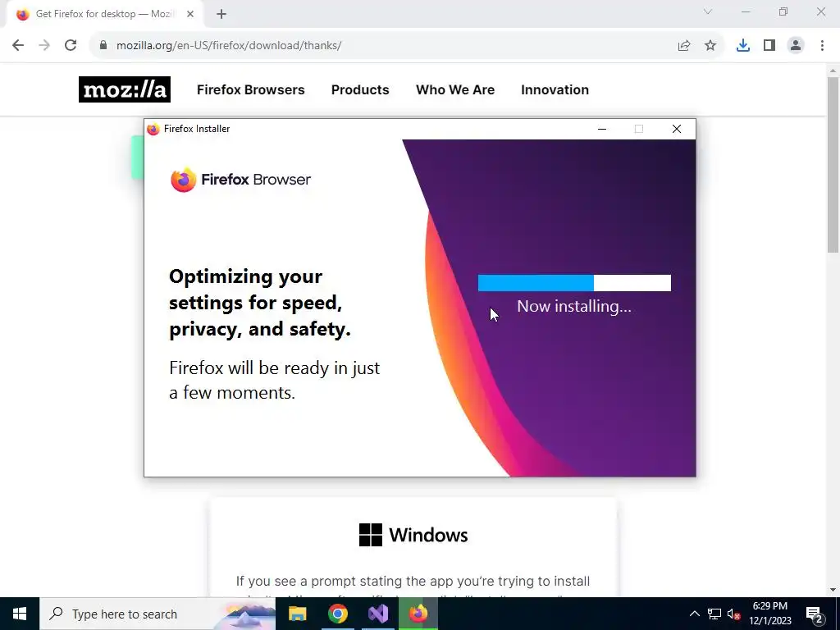Click the Chrome back arrow

pyautogui.click(x=18, y=46)
